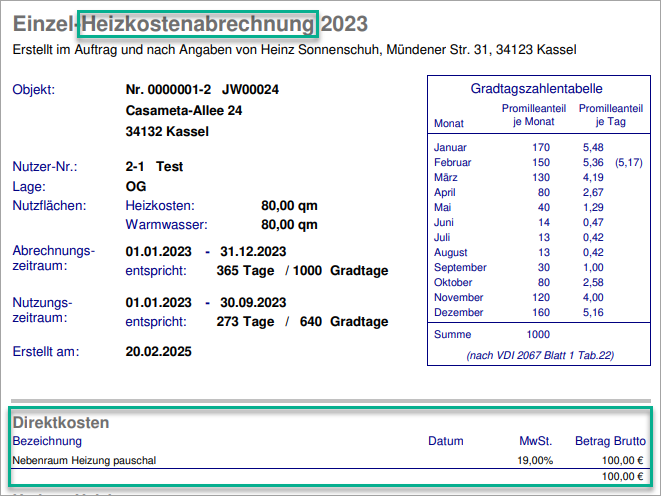Click the 'Lage:' label
The width and height of the screenshot is (661, 496).
[x=29, y=186]
